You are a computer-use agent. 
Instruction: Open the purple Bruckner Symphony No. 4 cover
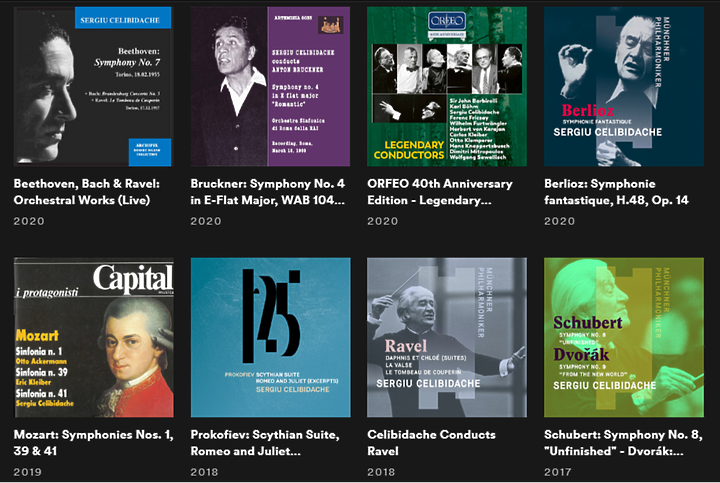(x=270, y=86)
